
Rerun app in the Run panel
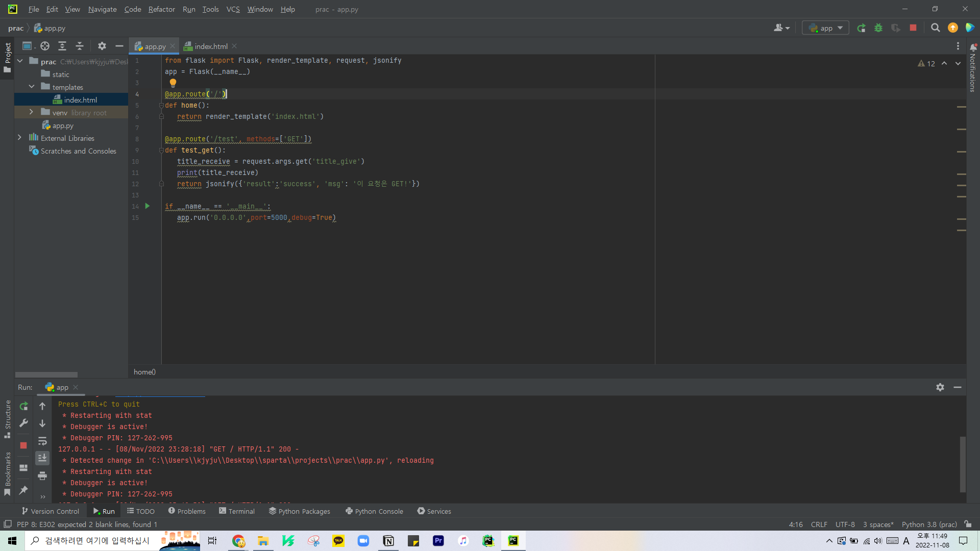23,406
